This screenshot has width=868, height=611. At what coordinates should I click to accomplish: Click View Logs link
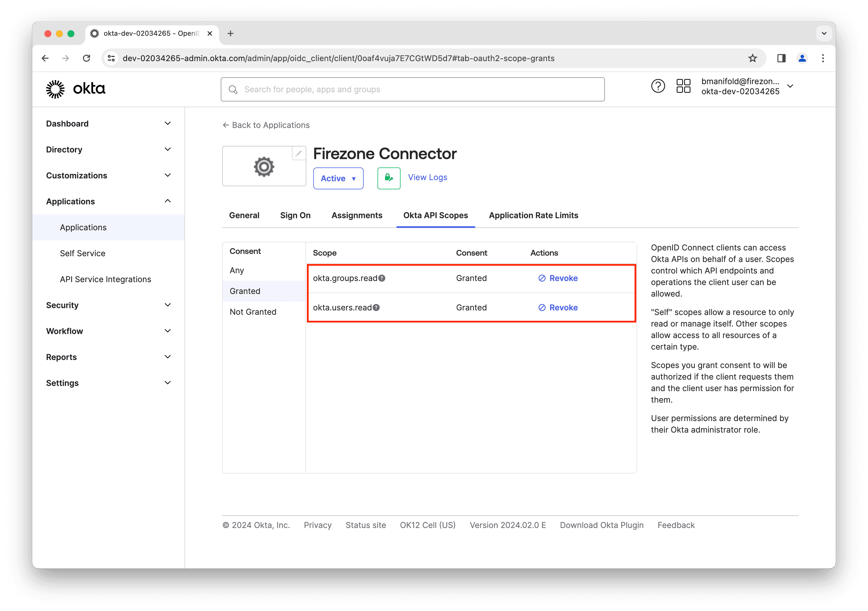pyautogui.click(x=427, y=177)
